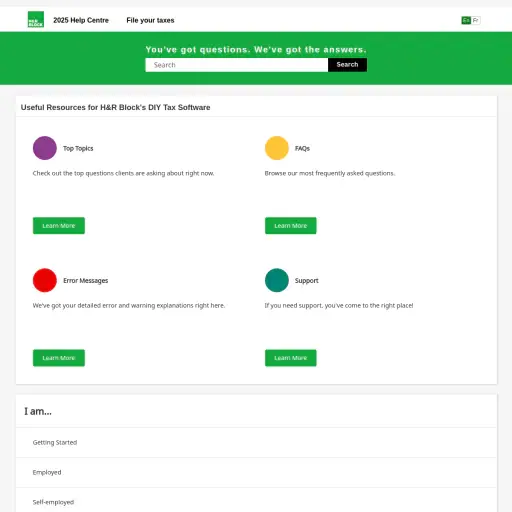Viewport: 512px width, 512px height.
Task: Click 'If you need support' description
Action: (x=339, y=306)
